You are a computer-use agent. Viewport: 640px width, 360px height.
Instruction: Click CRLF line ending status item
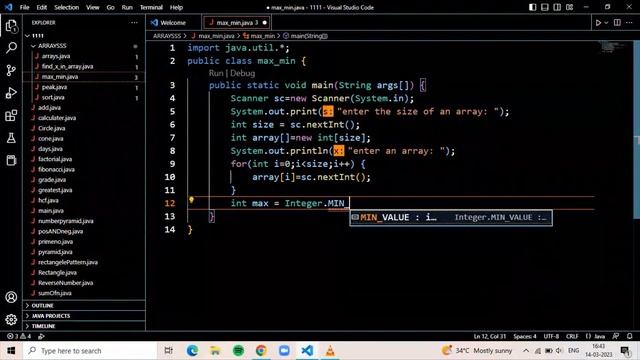[572, 336]
